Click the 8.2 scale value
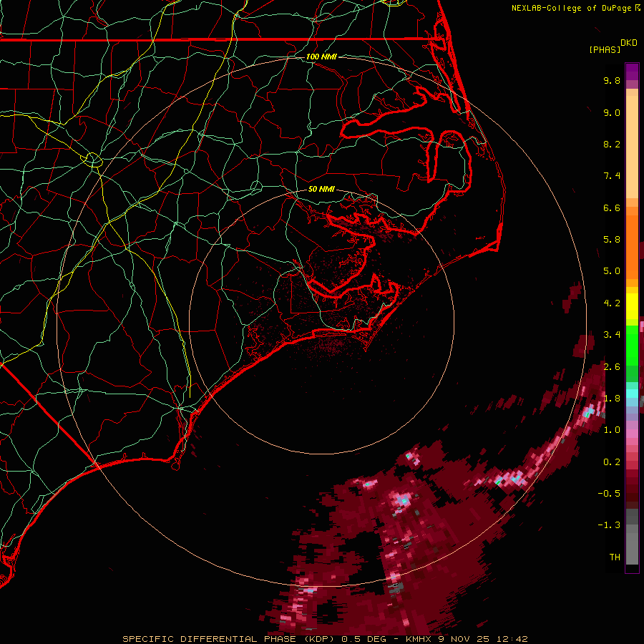 pos(612,144)
